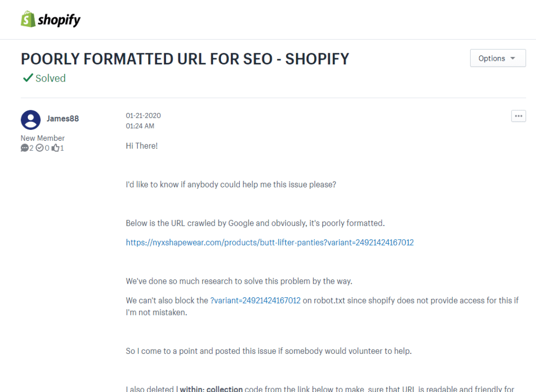Viewport: 536px width, 392px height.
Task: Click the green Solved checkmark icon
Action: [28, 77]
